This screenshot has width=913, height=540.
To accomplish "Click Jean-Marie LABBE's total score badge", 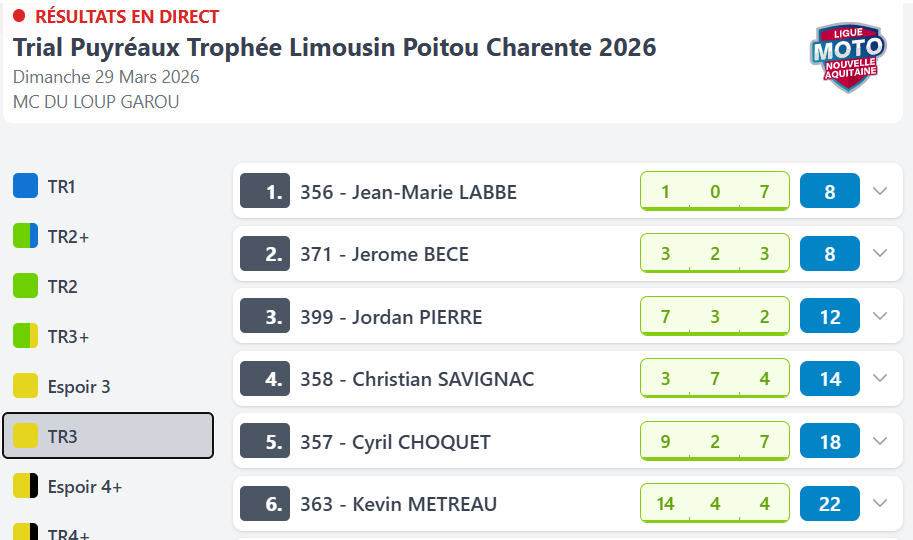I will coord(829,191).
